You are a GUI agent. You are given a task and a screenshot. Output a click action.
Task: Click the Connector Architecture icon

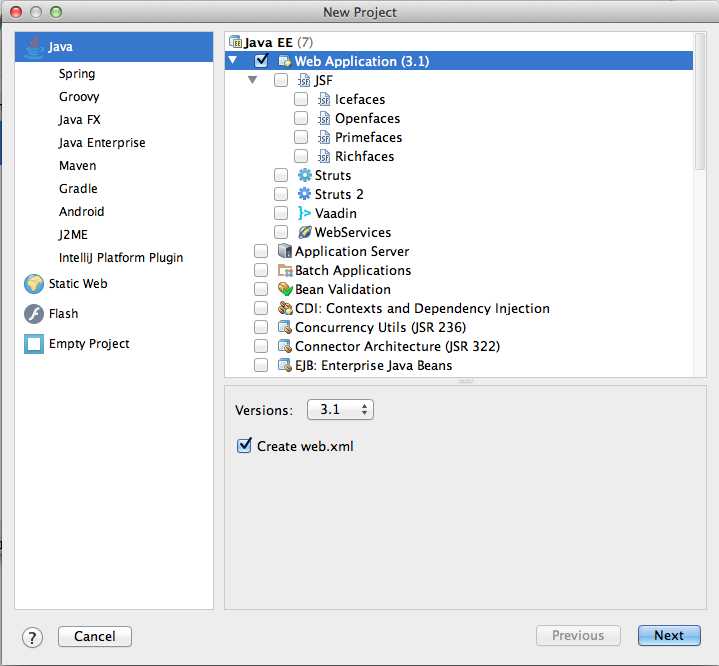point(285,346)
